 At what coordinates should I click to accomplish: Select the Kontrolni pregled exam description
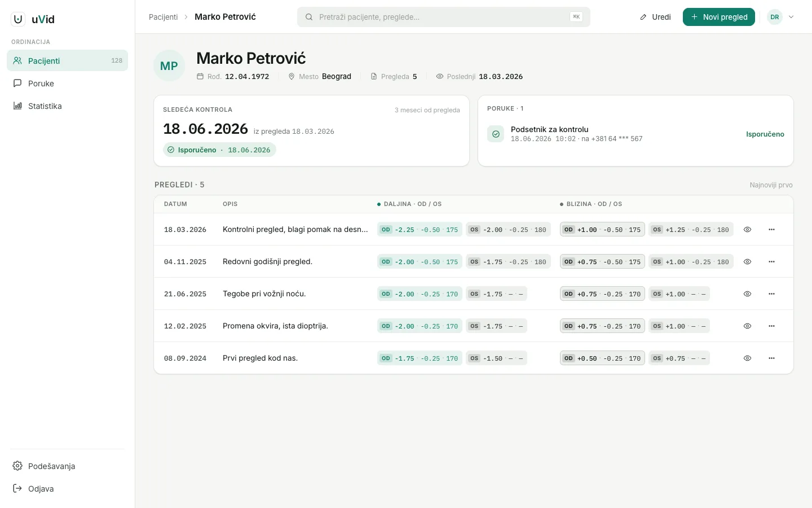pos(295,230)
